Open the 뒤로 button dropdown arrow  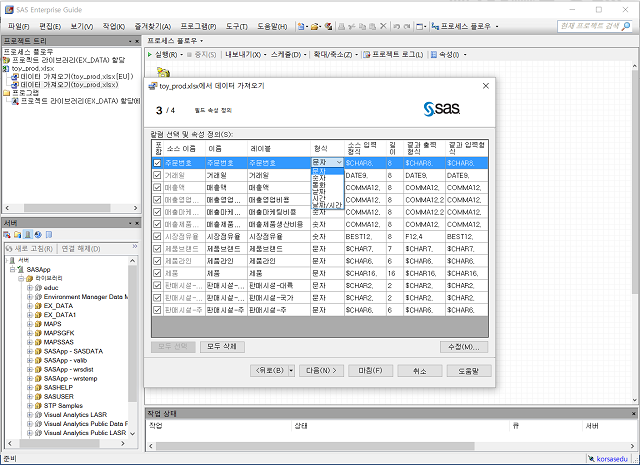[291, 370]
